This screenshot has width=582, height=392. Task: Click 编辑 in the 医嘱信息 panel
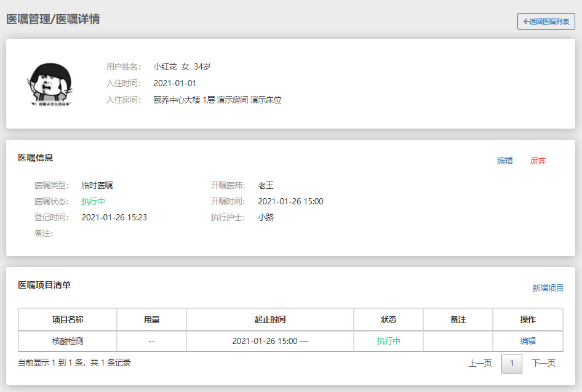pos(505,161)
